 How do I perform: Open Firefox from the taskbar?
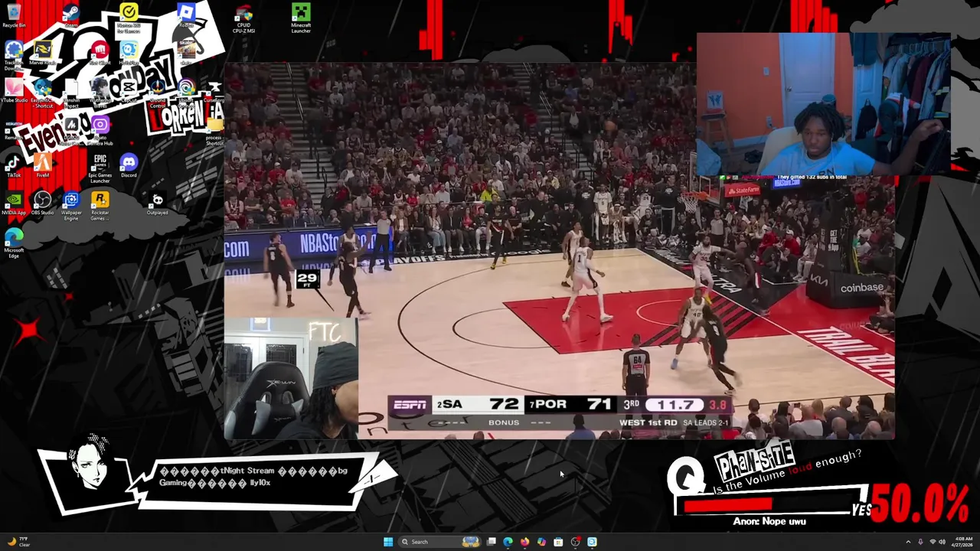[x=525, y=542]
